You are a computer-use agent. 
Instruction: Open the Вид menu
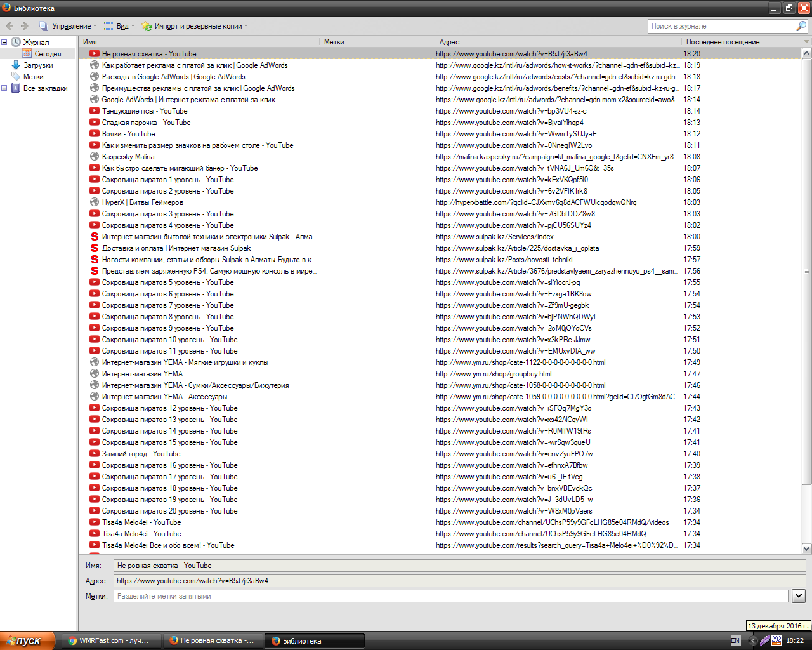click(119, 26)
